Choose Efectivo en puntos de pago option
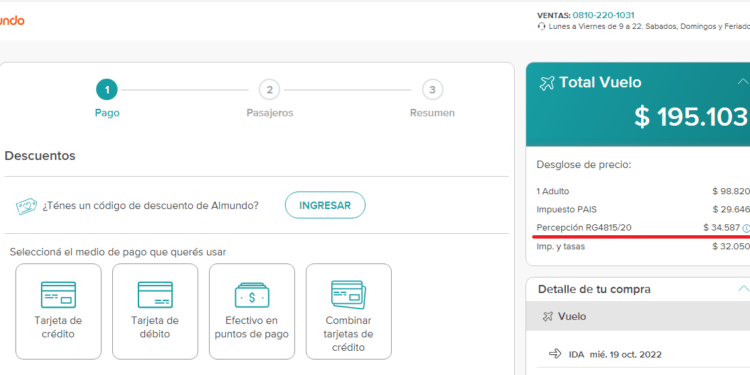 252,311
